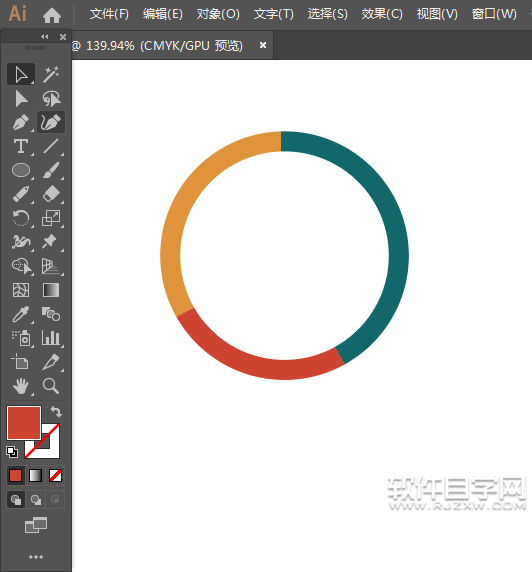This screenshot has height=572, width=532.
Task: Select the Type tool
Action: 21,146
